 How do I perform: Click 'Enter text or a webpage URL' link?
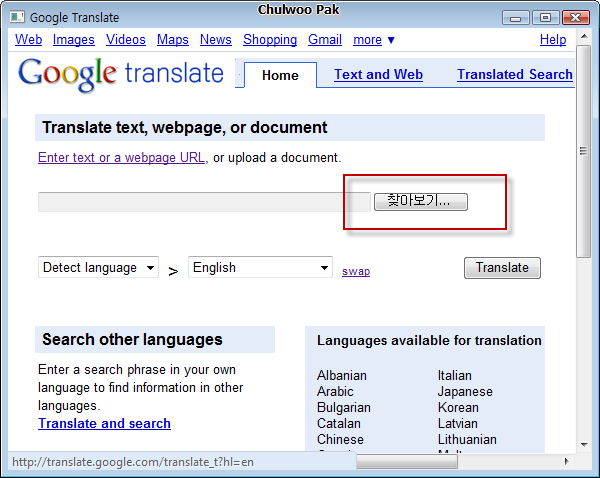tap(121, 158)
